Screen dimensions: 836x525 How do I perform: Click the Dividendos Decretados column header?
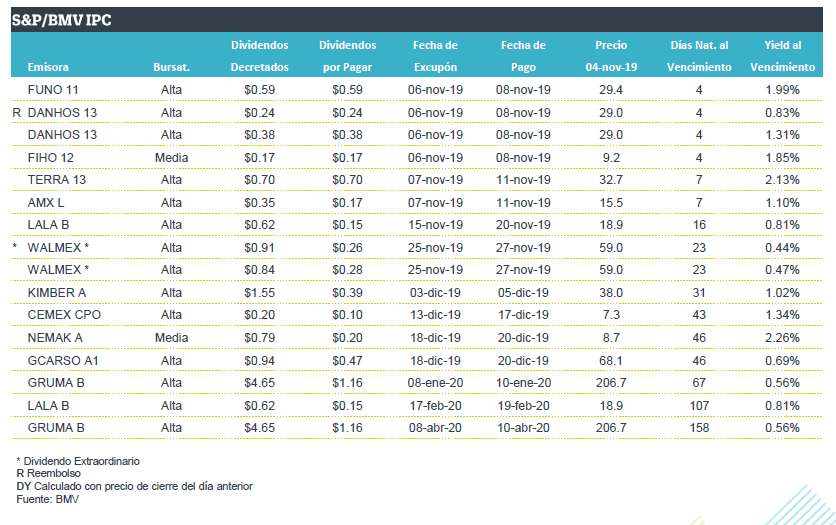pos(259,56)
